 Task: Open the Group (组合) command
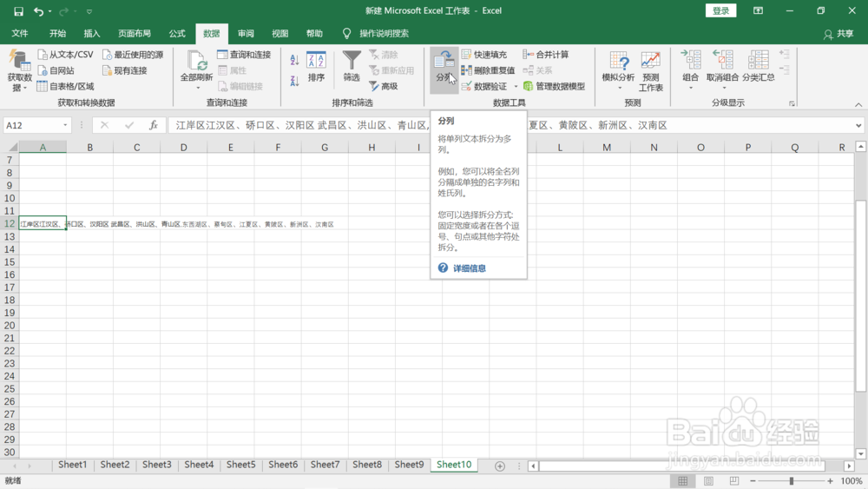pyautogui.click(x=690, y=69)
